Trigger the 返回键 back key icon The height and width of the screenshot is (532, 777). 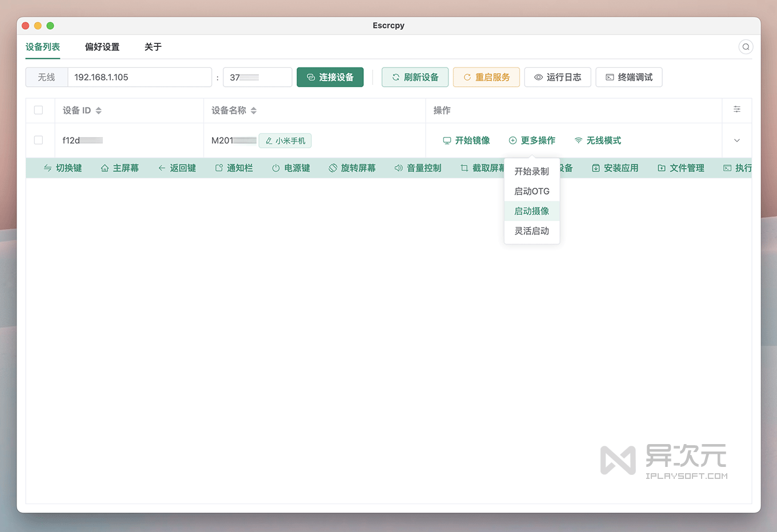tap(177, 168)
